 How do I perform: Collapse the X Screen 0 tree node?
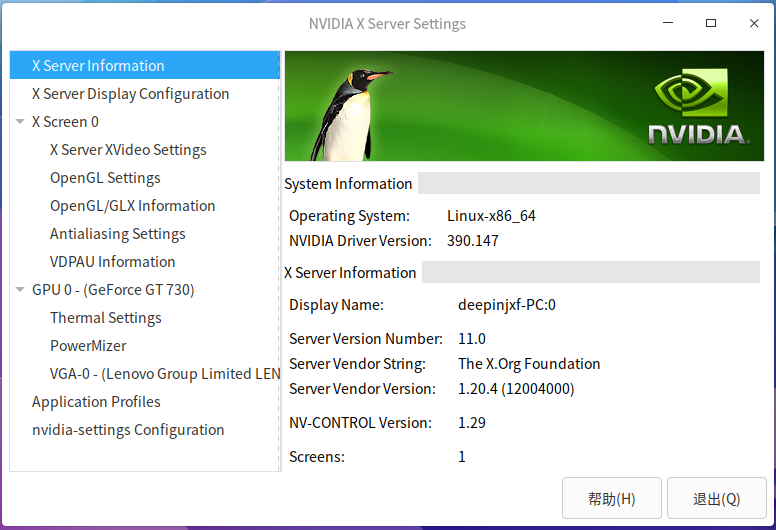20,122
